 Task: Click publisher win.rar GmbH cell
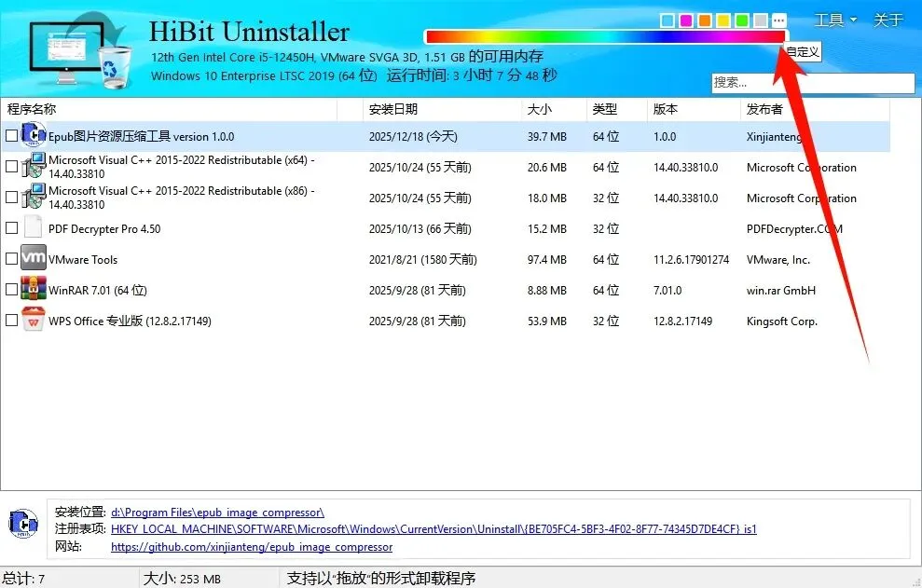(x=781, y=291)
